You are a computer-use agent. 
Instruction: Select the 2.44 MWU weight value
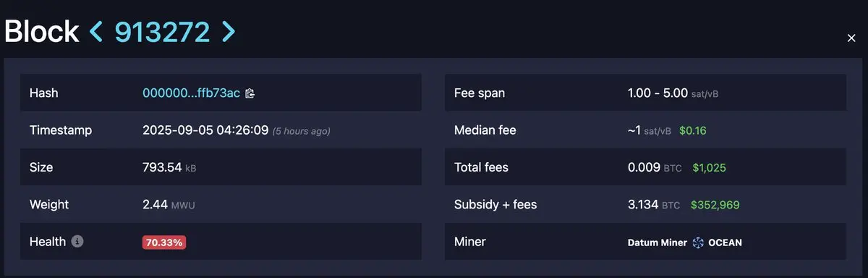tap(169, 205)
